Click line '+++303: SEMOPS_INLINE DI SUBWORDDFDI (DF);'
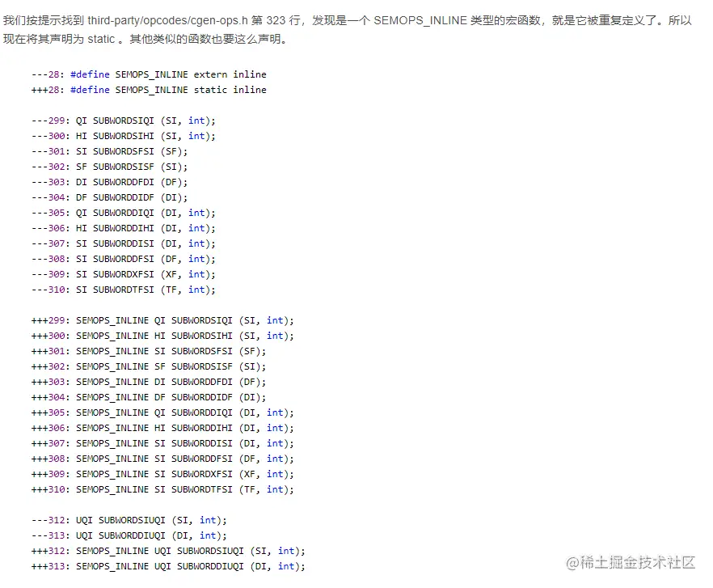This screenshot has height=588, width=713. (148, 383)
